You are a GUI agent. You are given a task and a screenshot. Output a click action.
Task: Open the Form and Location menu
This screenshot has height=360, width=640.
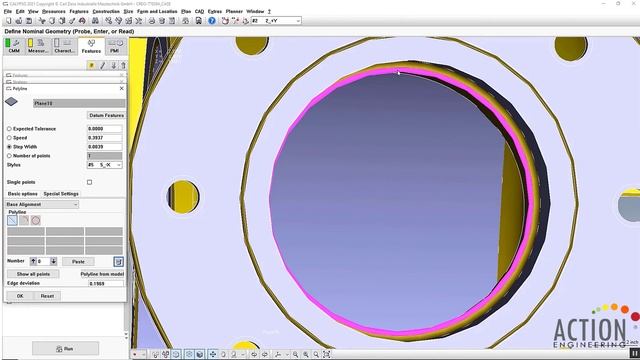157,11
